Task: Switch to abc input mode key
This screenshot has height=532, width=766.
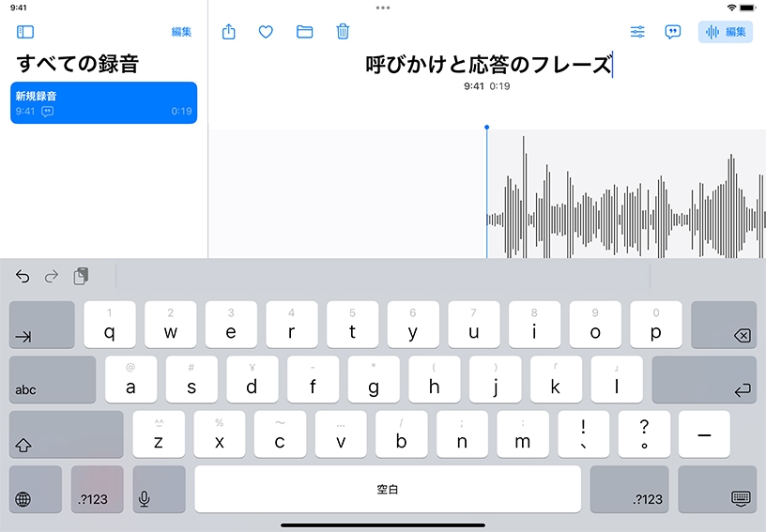Action: click(x=53, y=380)
